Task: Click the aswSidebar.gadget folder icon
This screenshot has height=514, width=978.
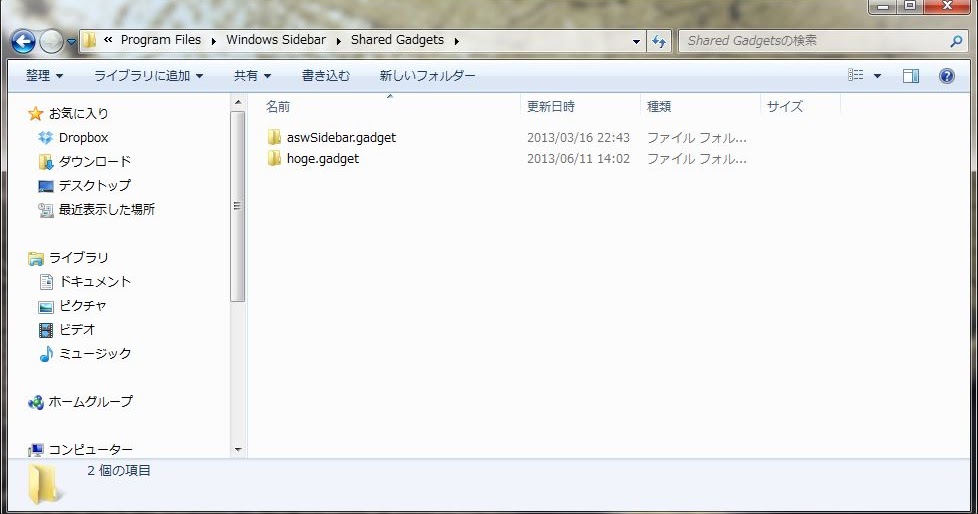Action: click(x=274, y=137)
